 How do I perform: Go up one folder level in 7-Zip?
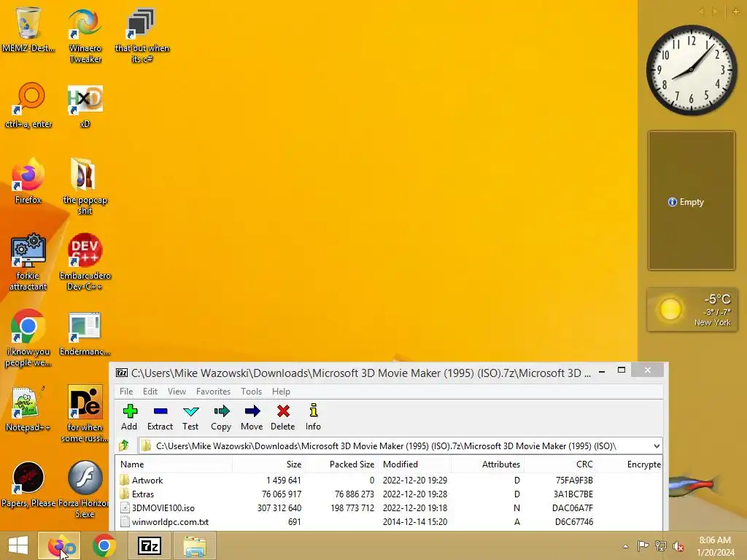coord(124,446)
